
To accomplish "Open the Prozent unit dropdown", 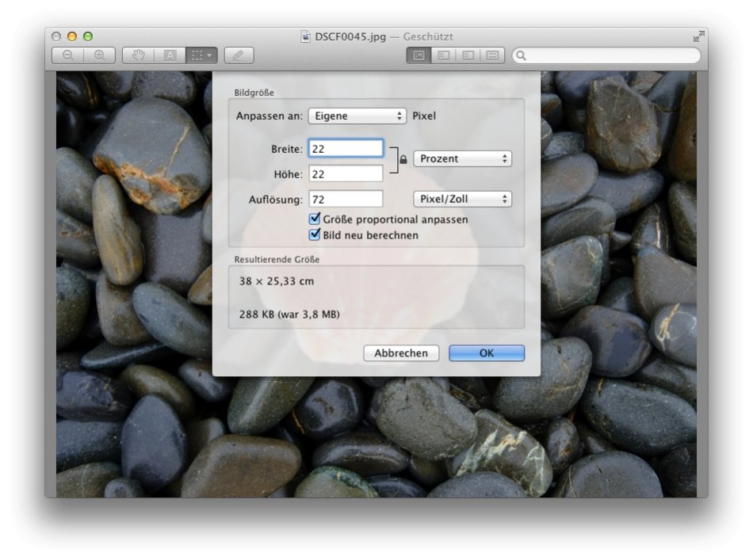I will click(x=462, y=159).
